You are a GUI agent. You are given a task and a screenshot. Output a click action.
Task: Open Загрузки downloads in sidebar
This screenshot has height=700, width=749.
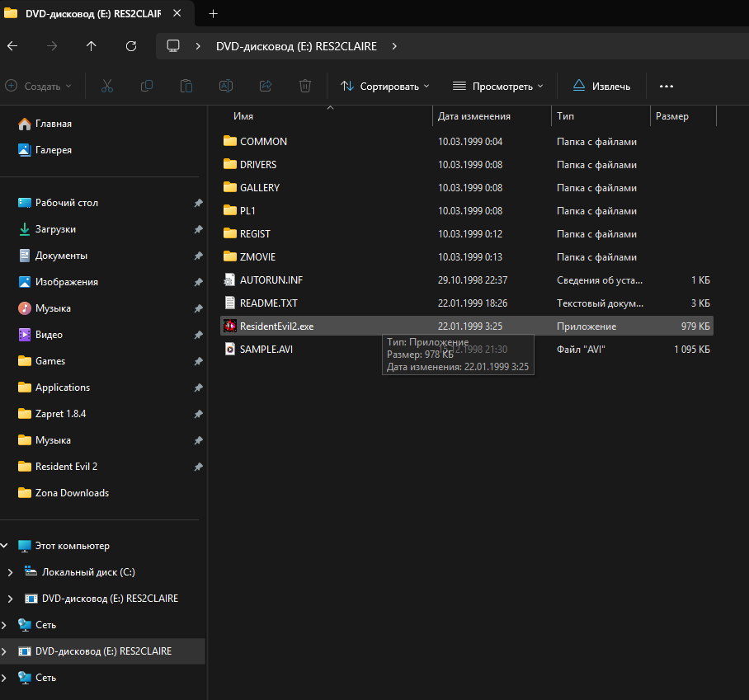pos(47,229)
